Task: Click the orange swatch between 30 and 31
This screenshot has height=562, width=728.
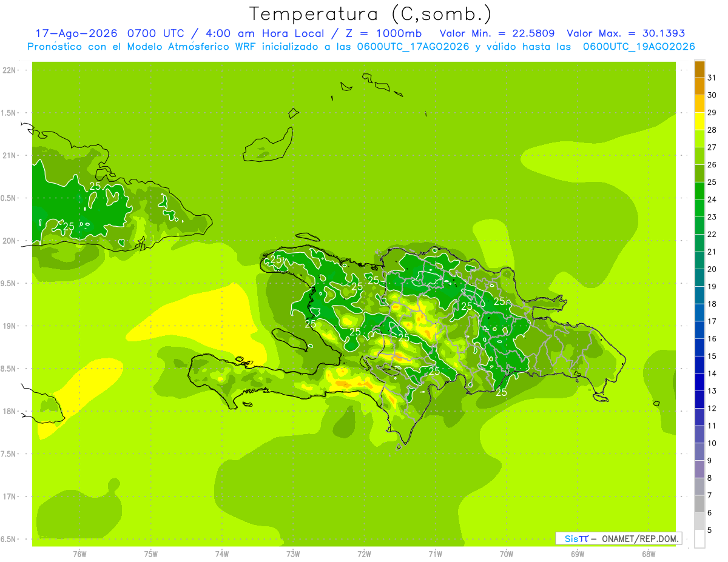Action: [699, 87]
